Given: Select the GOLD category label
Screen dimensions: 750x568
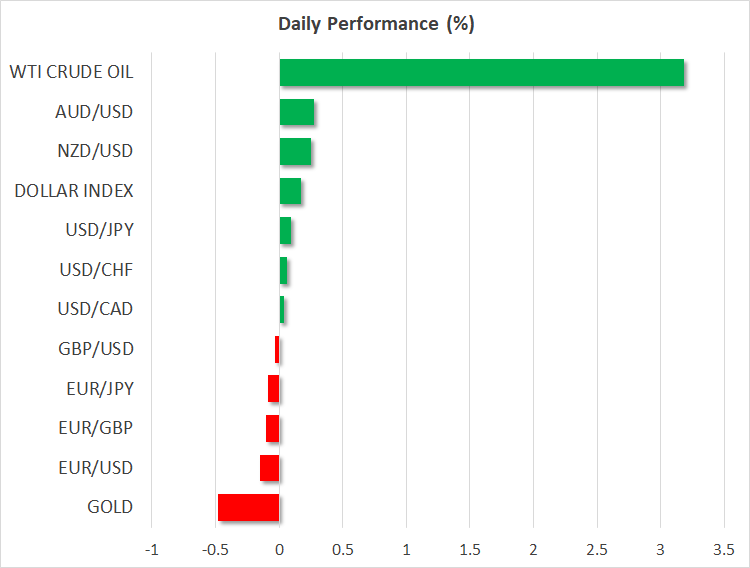Looking at the screenshot, I should (x=110, y=507).
